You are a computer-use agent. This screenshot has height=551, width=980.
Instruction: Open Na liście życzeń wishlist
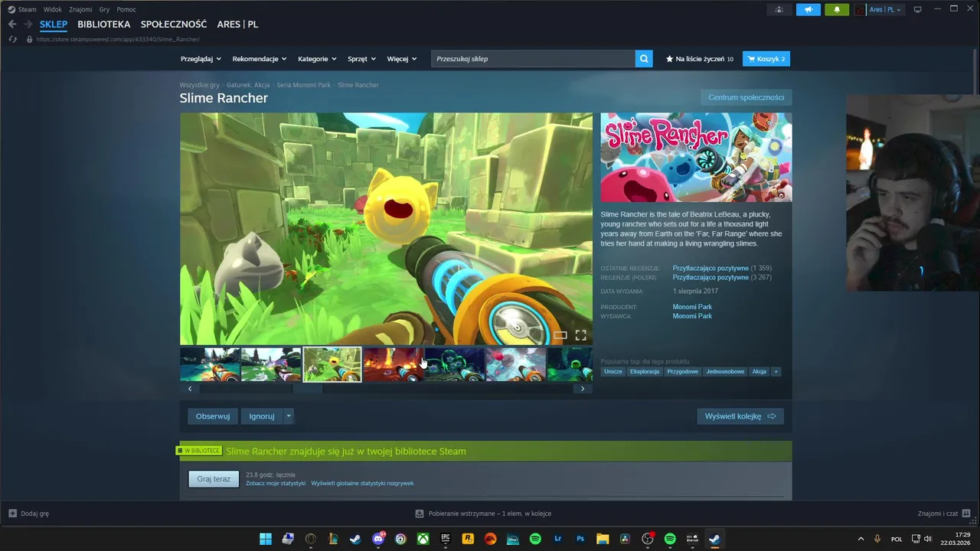click(700, 59)
